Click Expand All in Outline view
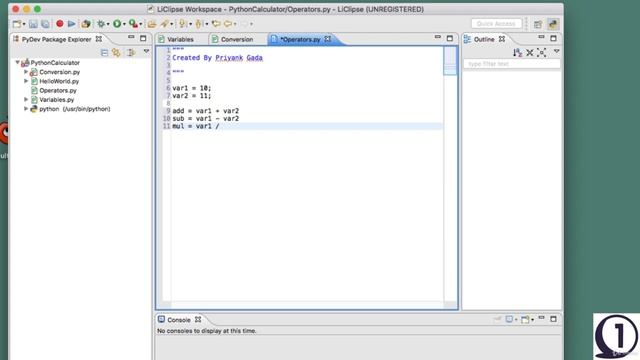640x360 pixels. [x=542, y=52]
